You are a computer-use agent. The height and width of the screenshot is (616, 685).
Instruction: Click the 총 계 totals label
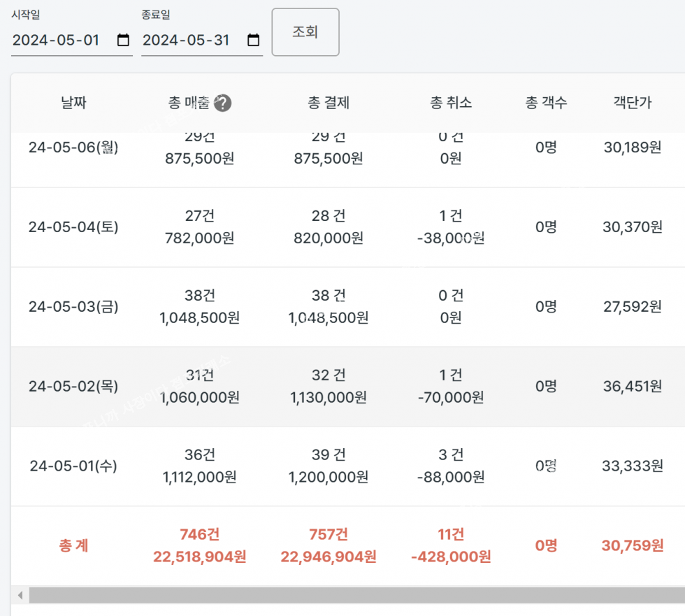click(73, 546)
